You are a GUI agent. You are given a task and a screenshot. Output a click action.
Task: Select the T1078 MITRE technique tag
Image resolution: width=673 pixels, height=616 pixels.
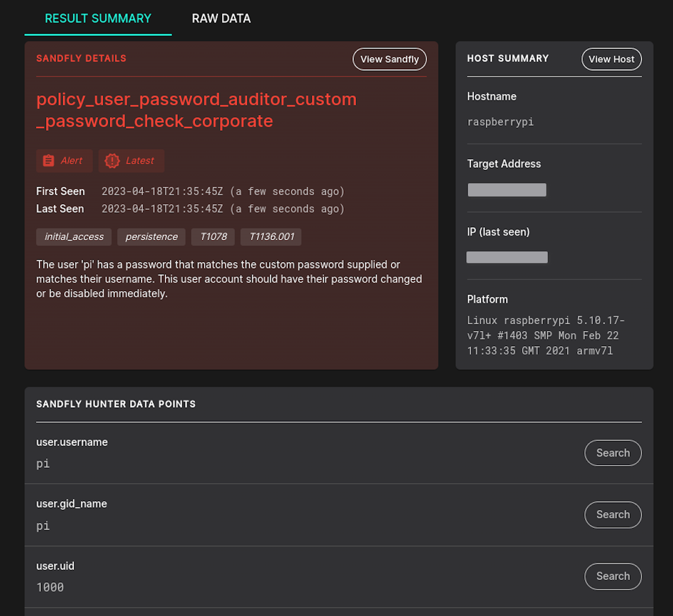pos(213,236)
